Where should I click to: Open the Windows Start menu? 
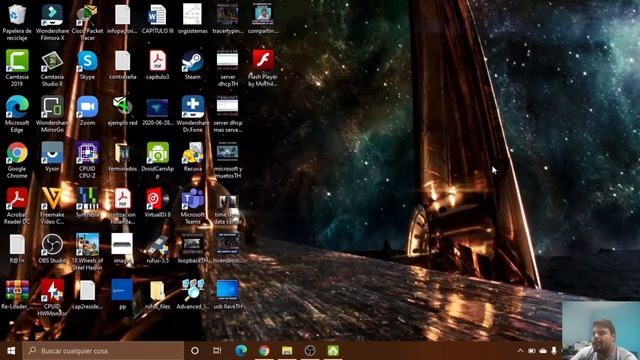point(11,351)
